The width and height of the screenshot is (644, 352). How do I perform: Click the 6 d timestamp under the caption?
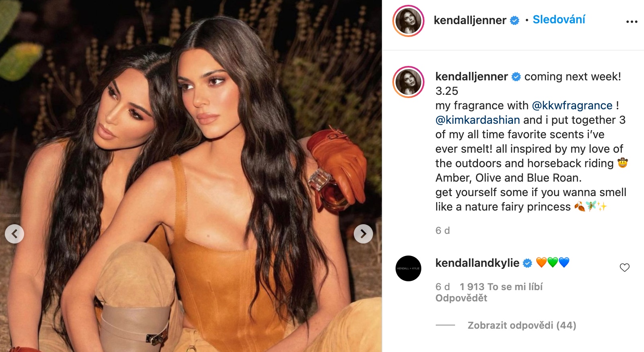[443, 231]
